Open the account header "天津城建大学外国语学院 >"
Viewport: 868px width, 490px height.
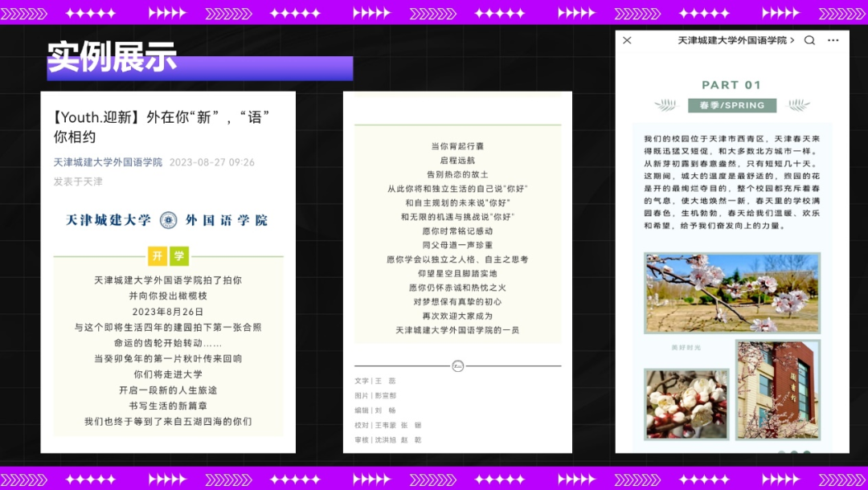[735, 40]
